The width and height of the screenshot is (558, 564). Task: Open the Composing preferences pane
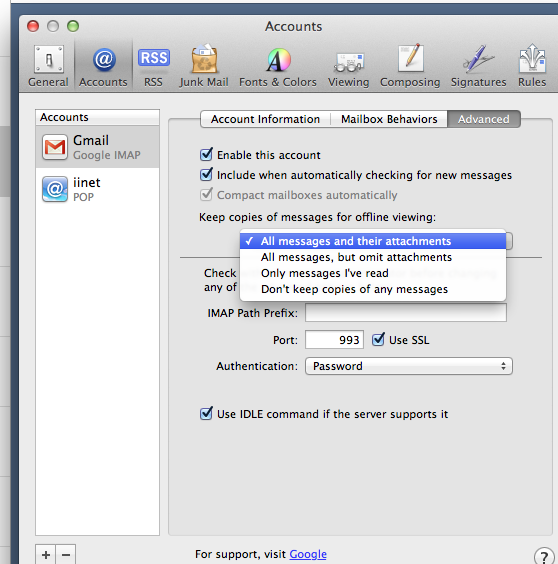click(x=410, y=66)
